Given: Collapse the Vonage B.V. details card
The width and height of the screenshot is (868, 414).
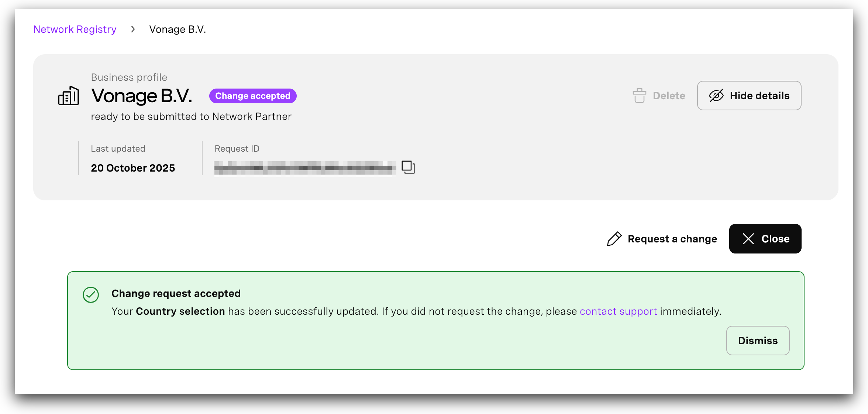Looking at the screenshot, I should click(749, 96).
